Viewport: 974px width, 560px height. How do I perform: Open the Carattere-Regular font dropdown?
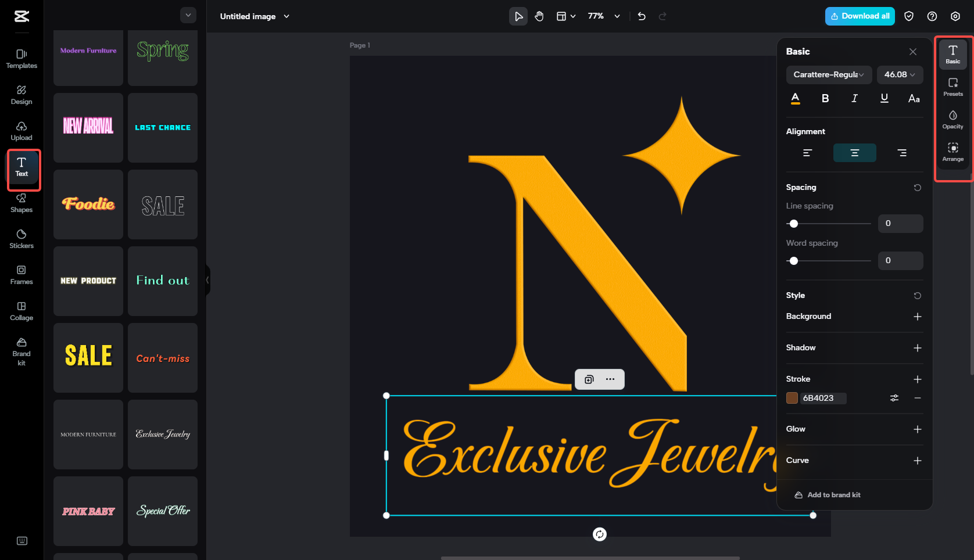tap(829, 74)
